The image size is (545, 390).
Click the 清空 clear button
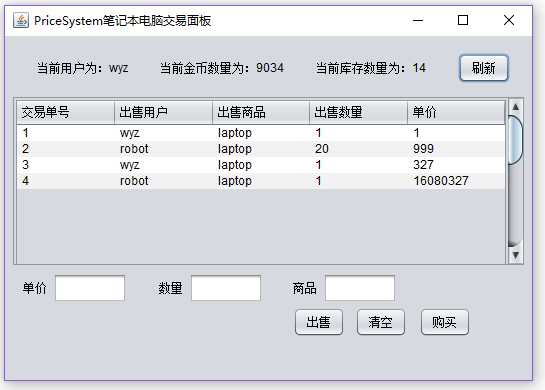(x=381, y=322)
